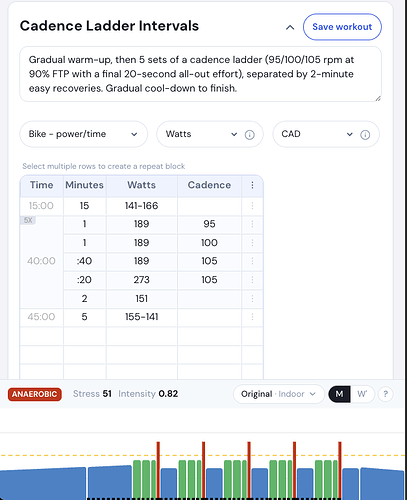Click the ANAEROBIC tag
Screen dimensions: 407x500
pos(35,394)
